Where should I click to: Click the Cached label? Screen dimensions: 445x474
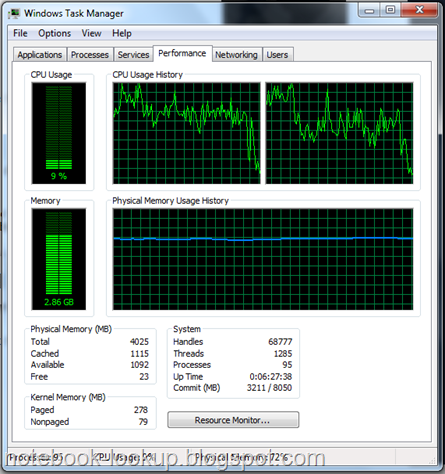45,353
